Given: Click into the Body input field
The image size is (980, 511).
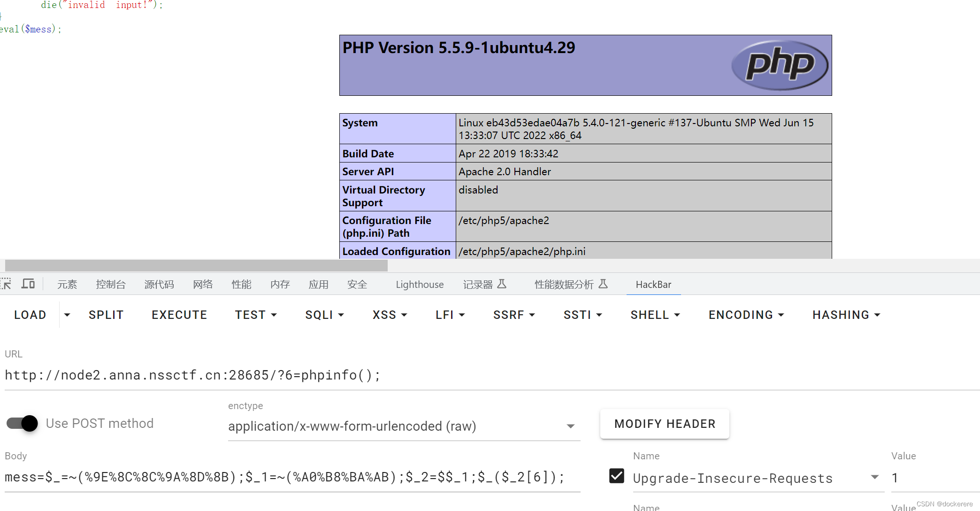Looking at the screenshot, I should (292, 477).
